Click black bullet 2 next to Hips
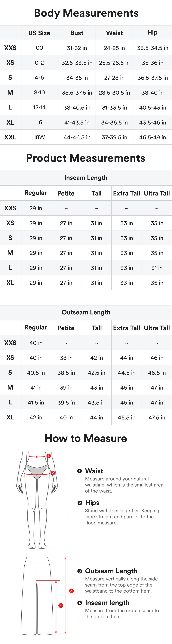 [80, 503]
